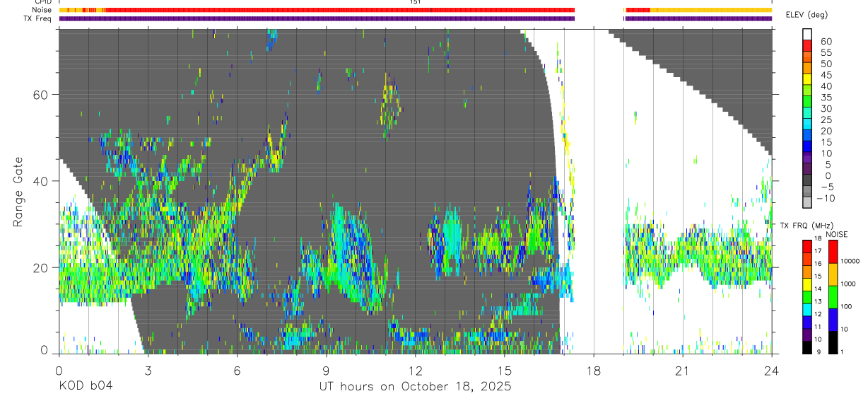868x401 pixels.
Task: Click the x-axis label 'UT hours on October 18, 2025'
Action: pos(416,387)
